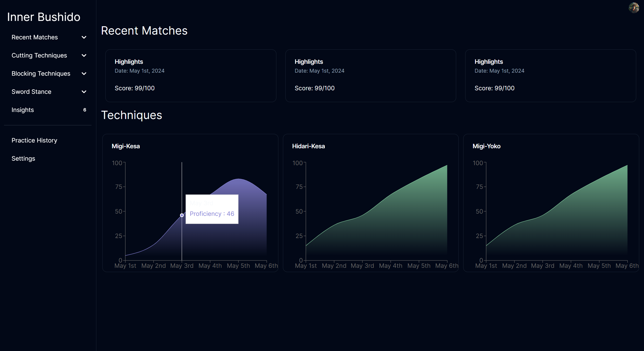
Task: Select the Cutting Techniques menu label
Action: (39, 55)
